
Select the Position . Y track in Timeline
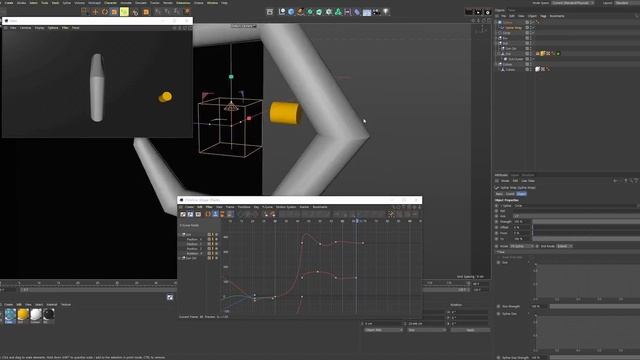[x=194, y=244]
